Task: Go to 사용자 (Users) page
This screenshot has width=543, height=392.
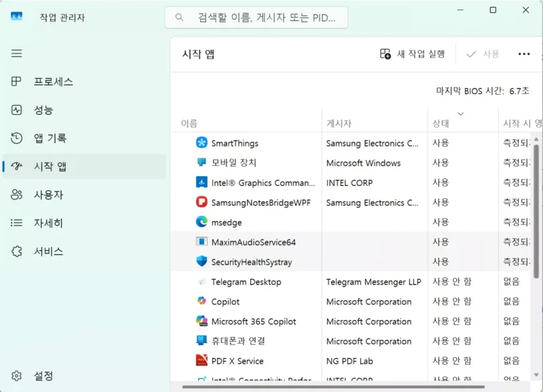Action: coord(84,195)
